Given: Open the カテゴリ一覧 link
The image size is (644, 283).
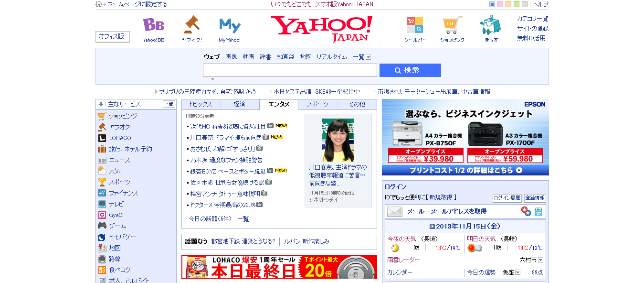Looking at the screenshot, I should point(533,19).
